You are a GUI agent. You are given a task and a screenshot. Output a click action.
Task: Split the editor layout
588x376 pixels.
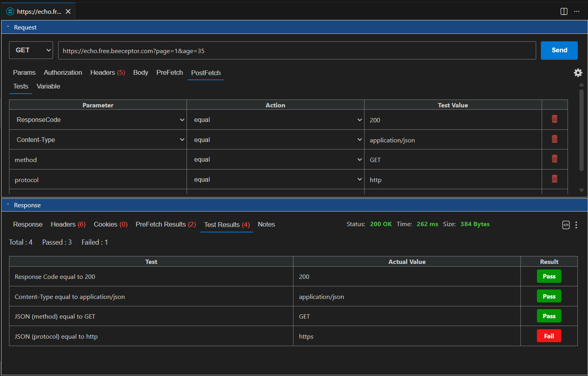(564, 11)
